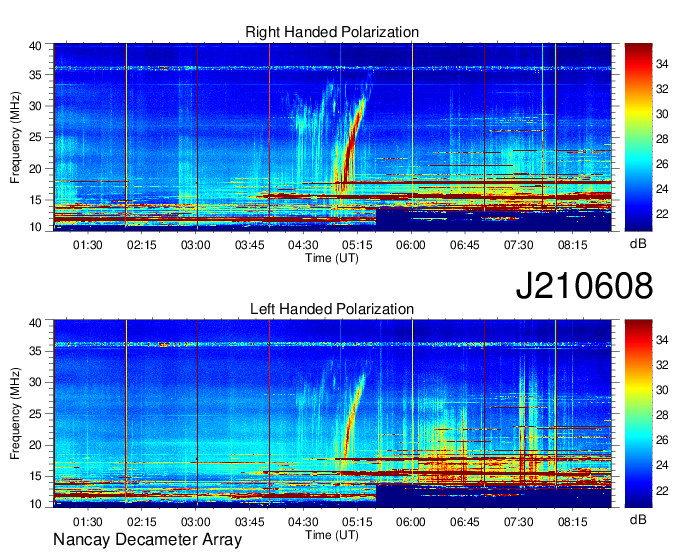Click the 30 MHz tick on top plot
The width and height of the screenshot is (680, 552).
(35, 106)
